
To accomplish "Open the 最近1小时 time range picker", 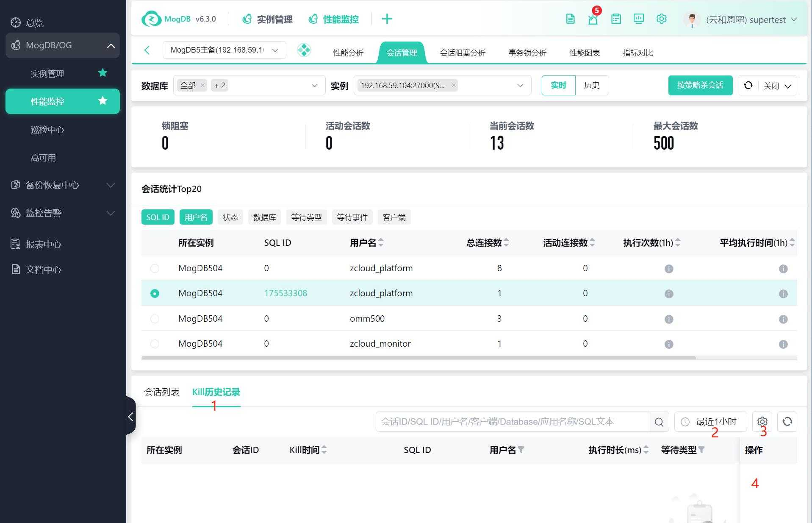I will pos(710,422).
